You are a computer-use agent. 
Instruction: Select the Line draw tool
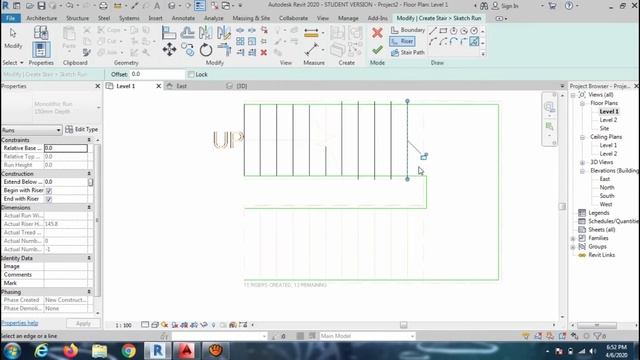433,31
